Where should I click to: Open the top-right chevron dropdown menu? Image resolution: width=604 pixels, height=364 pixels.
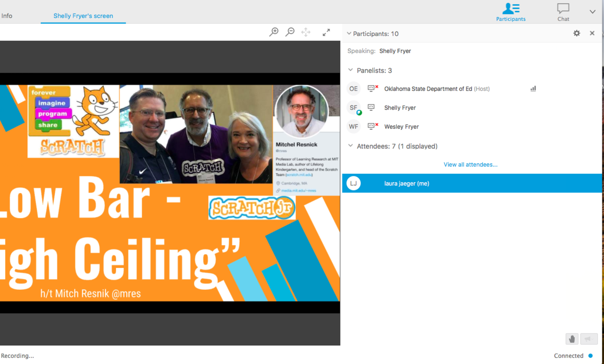[x=592, y=12]
